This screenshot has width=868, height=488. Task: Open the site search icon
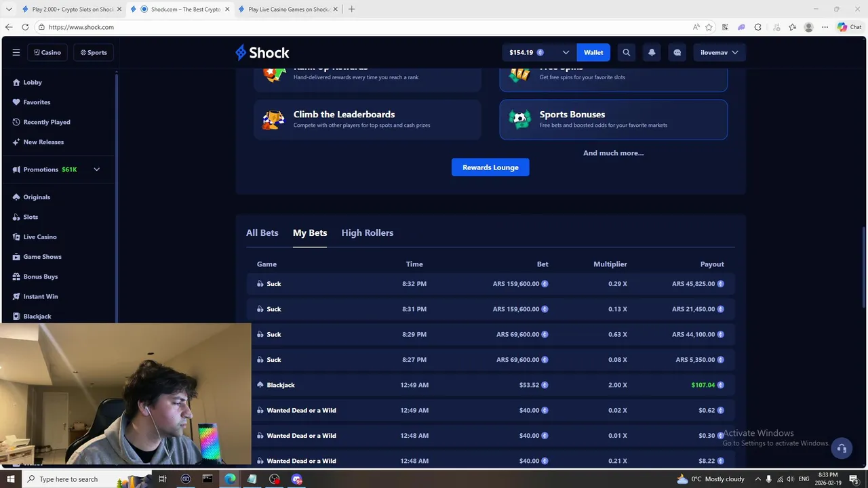tap(627, 52)
